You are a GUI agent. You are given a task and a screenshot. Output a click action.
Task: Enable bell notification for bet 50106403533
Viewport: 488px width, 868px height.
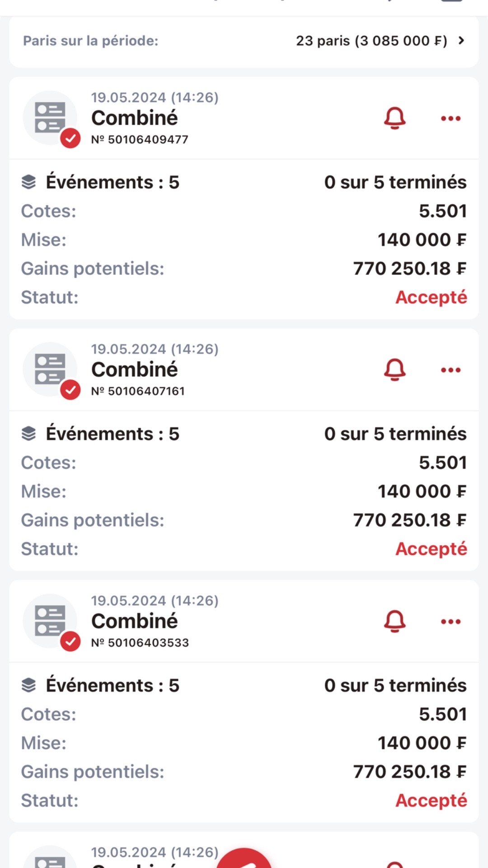[394, 621]
